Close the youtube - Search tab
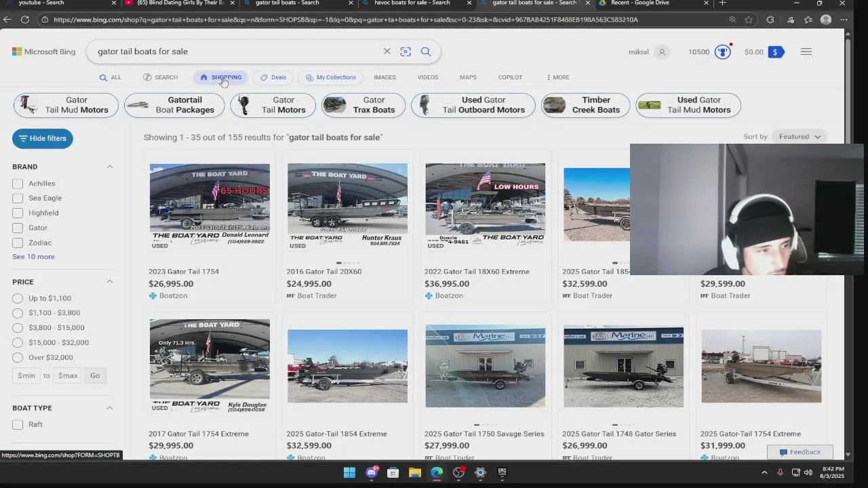Viewport: 868px width, 488px height. click(x=114, y=3)
